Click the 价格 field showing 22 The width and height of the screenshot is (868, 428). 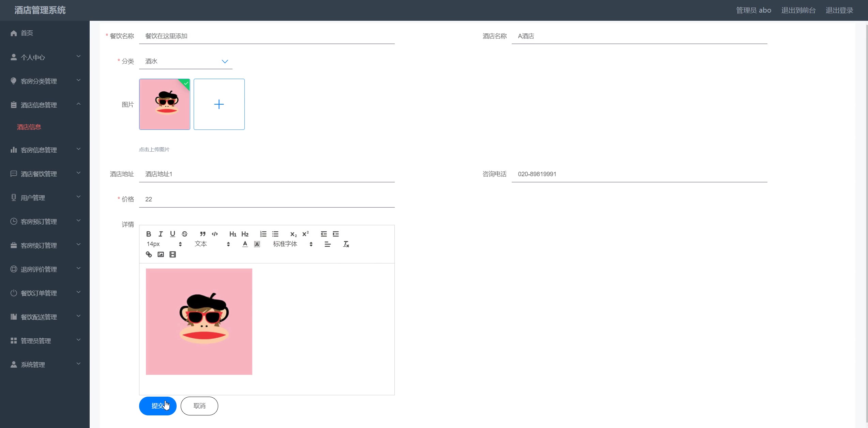pos(267,199)
